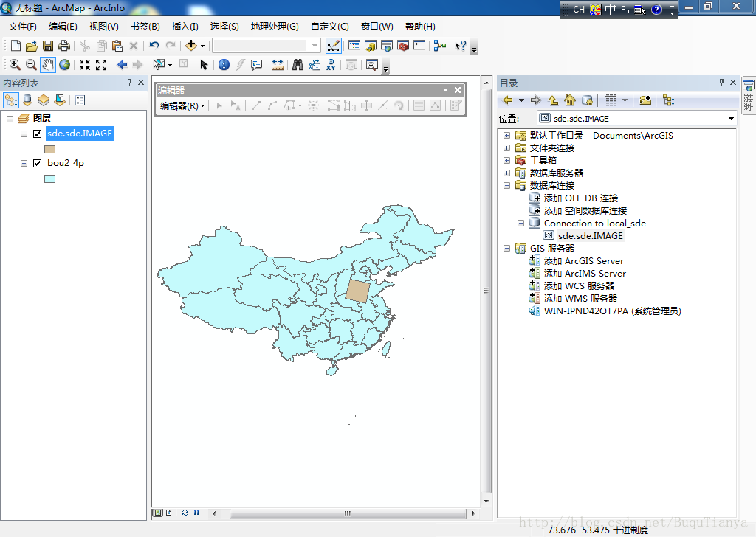
Task: Switch to layout view button
Action: [x=168, y=513]
